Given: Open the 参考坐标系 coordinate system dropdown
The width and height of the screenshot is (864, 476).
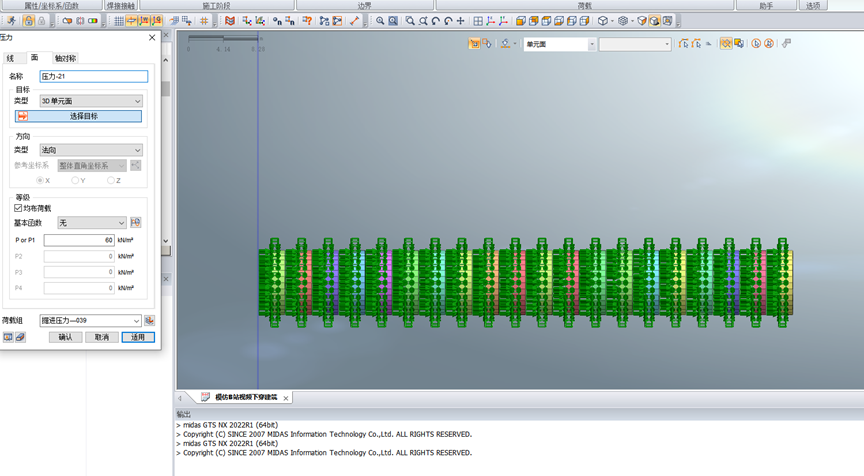Looking at the screenshot, I should tap(92, 165).
